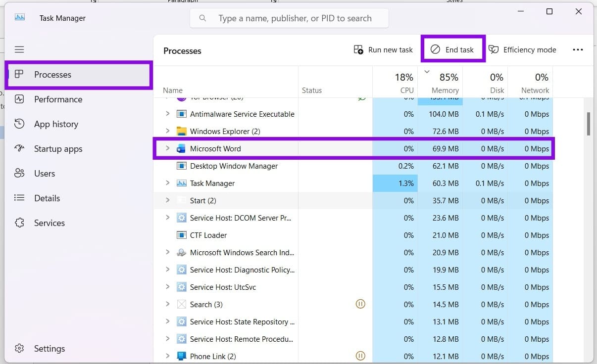Click the Antimalware Service Executable icon
The image size is (597, 364).
tap(181, 114)
